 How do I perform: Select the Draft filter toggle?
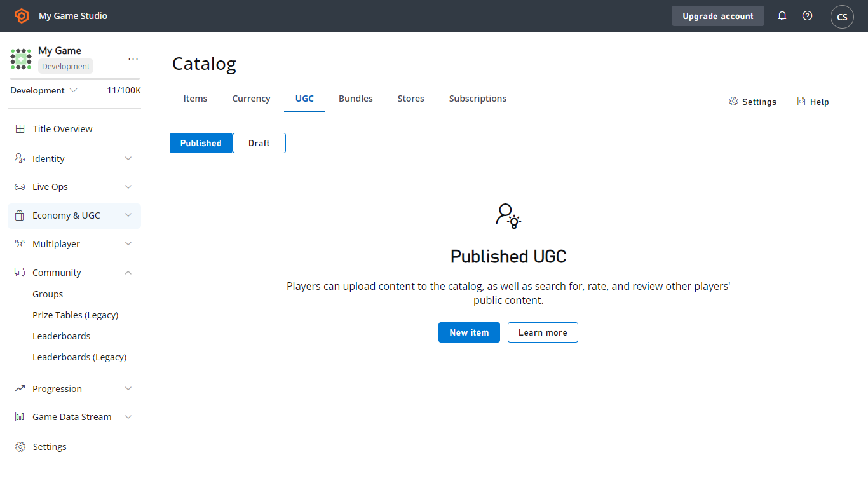click(259, 143)
